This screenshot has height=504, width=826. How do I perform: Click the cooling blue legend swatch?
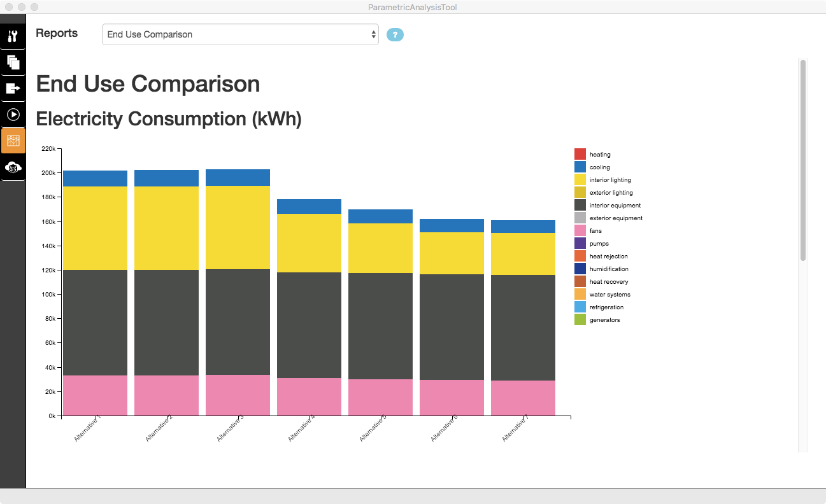(580, 167)
